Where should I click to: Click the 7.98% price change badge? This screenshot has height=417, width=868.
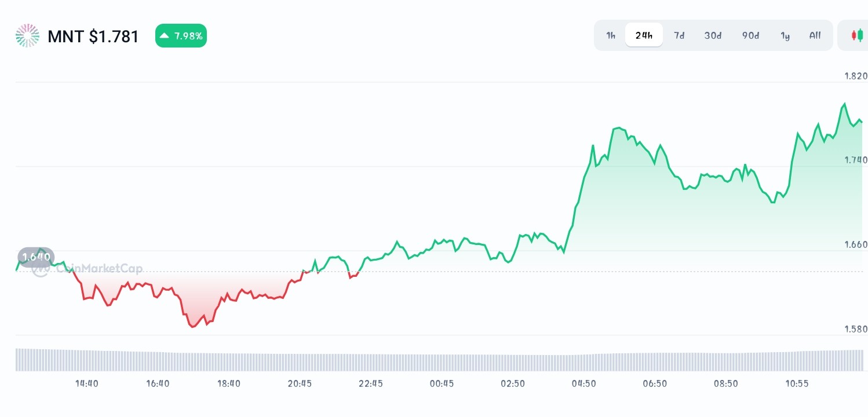181,36
